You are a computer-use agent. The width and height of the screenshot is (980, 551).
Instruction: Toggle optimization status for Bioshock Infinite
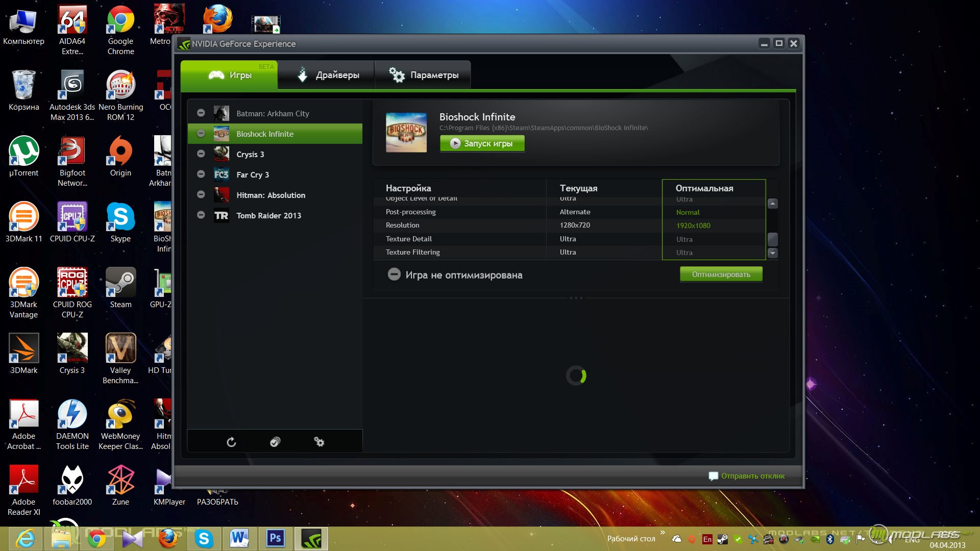coord(393,274)
